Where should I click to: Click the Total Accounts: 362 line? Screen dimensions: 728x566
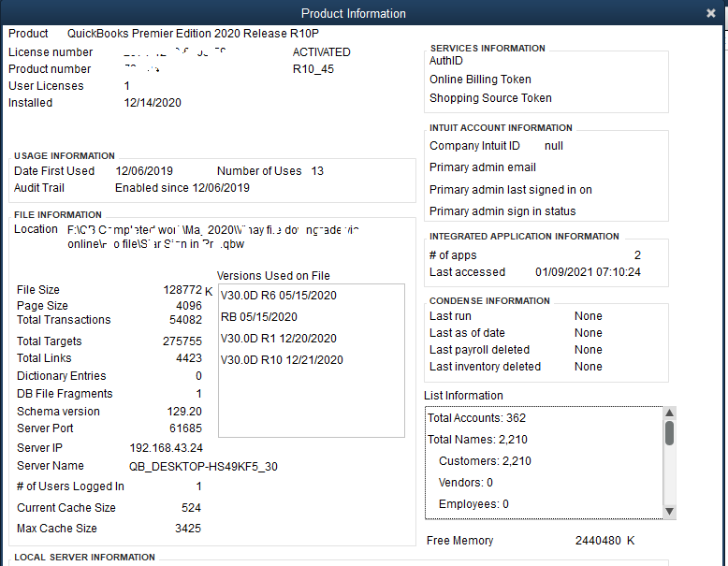(x=476, y=418)
